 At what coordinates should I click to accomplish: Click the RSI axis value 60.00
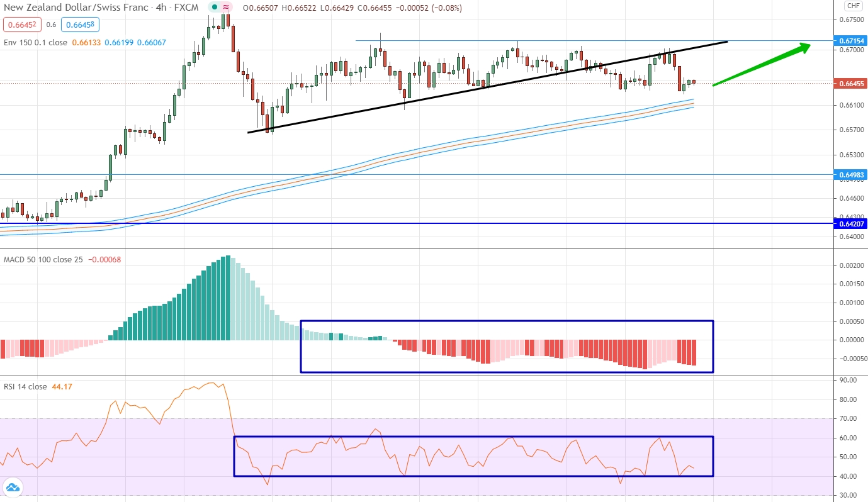(848, 438)
